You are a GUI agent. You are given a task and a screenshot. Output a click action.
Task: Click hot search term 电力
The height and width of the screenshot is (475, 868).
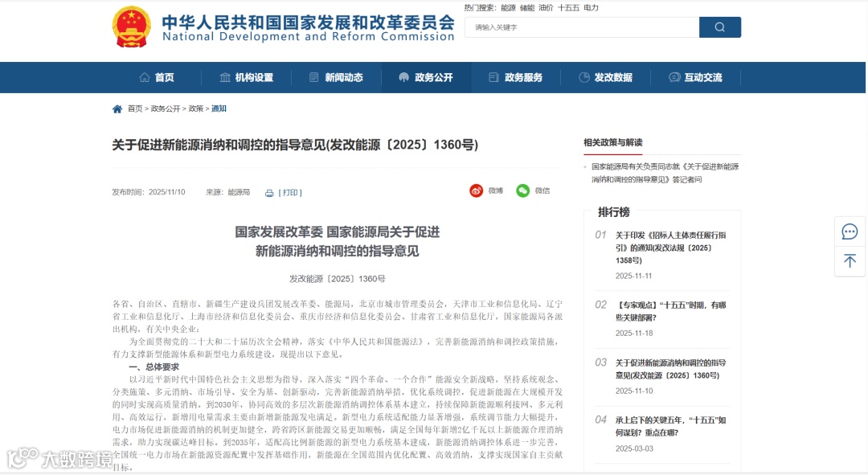(x=591, y=8)
